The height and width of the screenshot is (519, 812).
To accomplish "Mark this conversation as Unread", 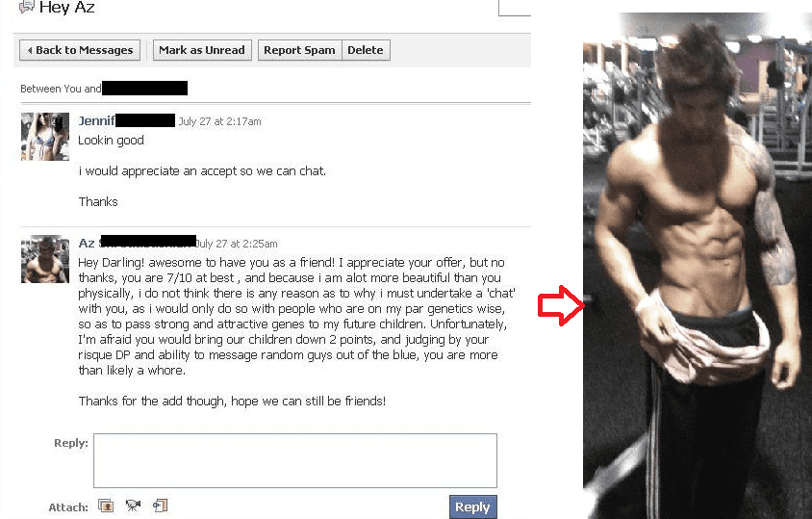I will (x=202, y=50).
